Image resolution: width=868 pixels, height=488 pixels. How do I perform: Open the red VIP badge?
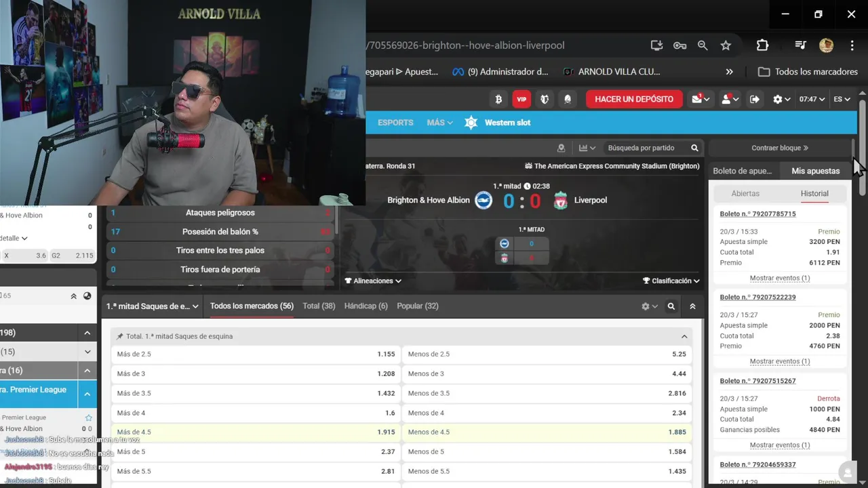(521, 99)
